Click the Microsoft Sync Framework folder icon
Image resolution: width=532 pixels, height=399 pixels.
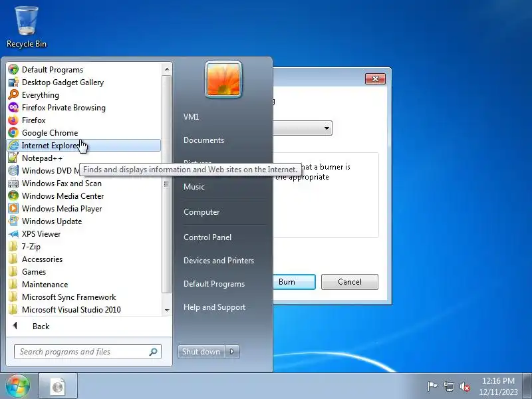pyautogui.click(x=13, y=297)
